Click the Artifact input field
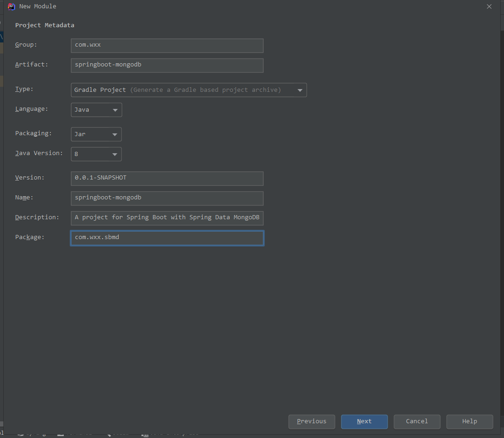This screenshot has height=438, width=504. click(x=167, y=66)
